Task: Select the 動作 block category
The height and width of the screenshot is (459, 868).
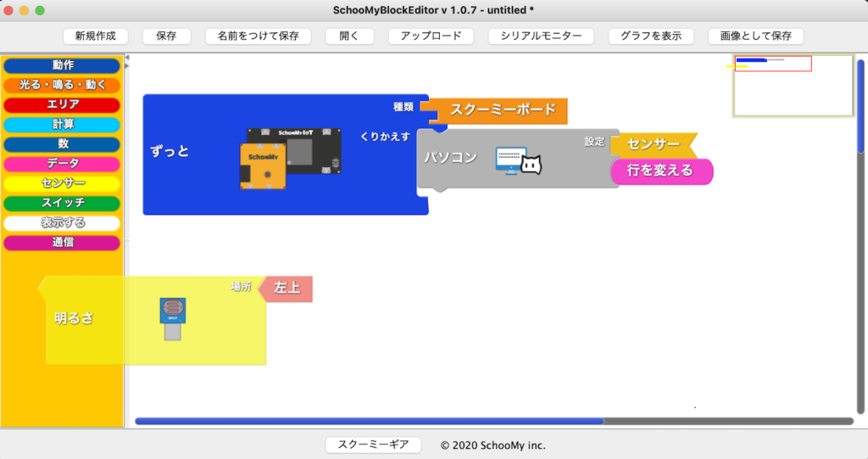Action: tap(62, 65)
